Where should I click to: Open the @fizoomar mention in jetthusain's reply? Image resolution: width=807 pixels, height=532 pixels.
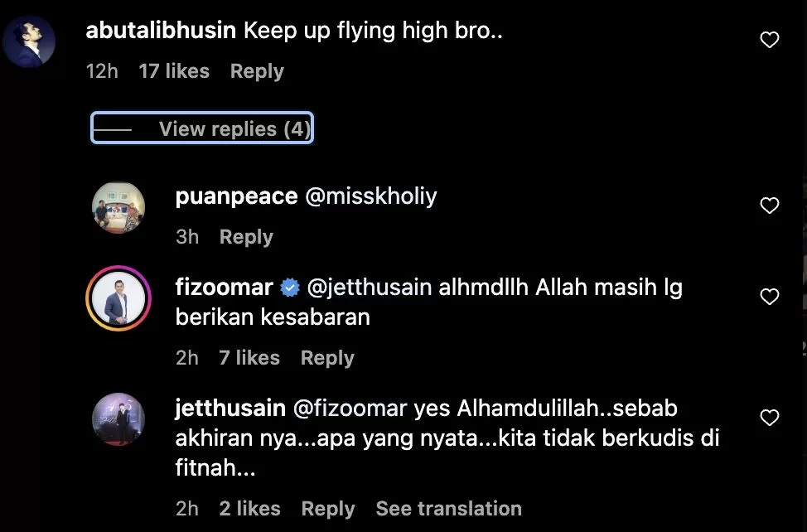[350, 409]
